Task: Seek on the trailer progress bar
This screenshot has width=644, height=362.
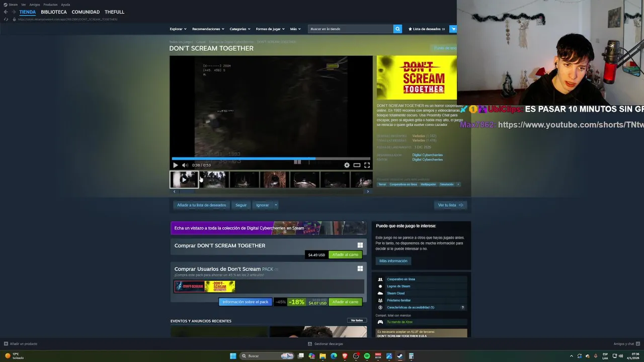Action: coord(271,158)
